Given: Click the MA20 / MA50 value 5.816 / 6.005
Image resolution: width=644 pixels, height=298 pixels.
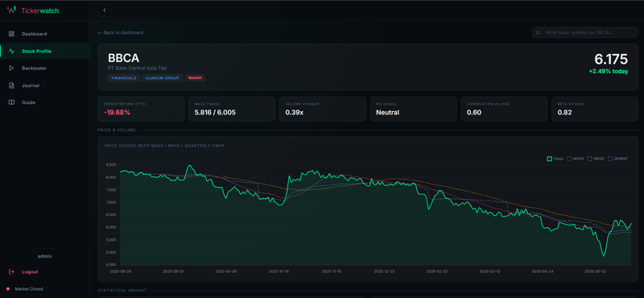Looking at the screenshot, I should (x=215, y=112).
